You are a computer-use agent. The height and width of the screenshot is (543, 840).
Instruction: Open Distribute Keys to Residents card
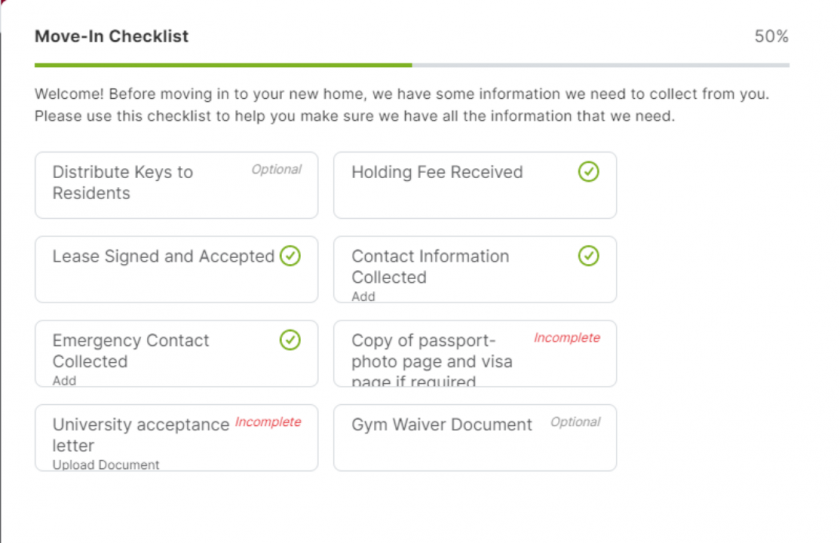(x=123, y=183)
